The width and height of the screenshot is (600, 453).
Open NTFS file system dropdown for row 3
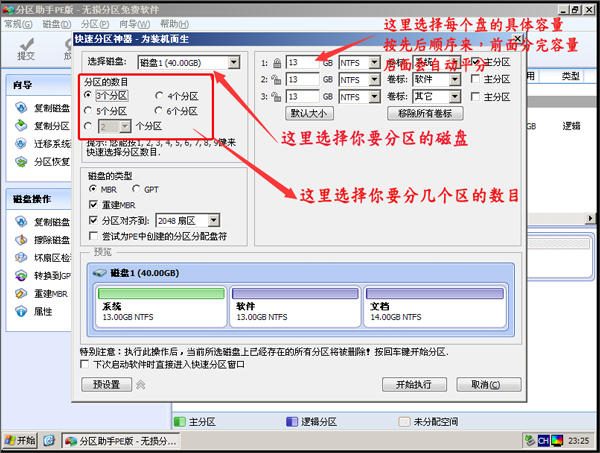(x=374, y=96)
